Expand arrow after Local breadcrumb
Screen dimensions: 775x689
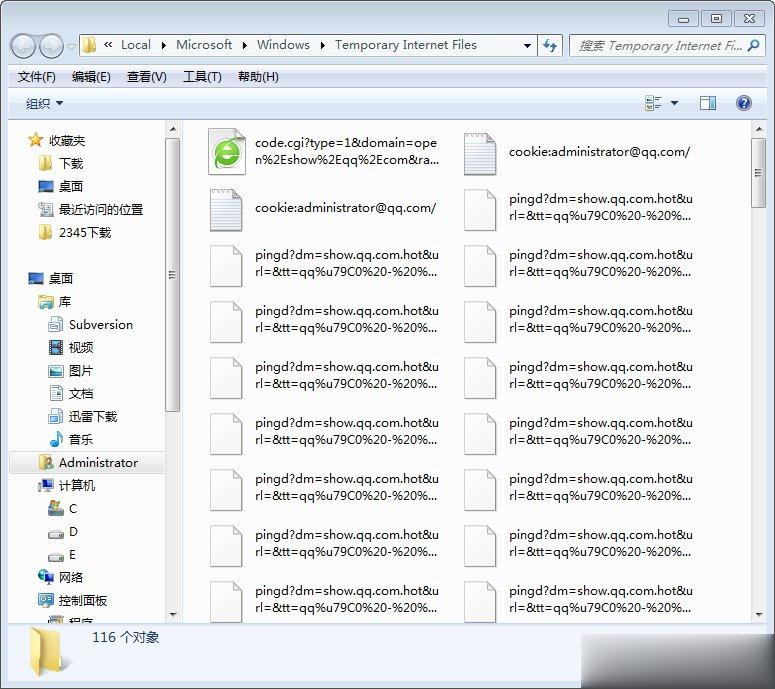[x=164, y=45]
